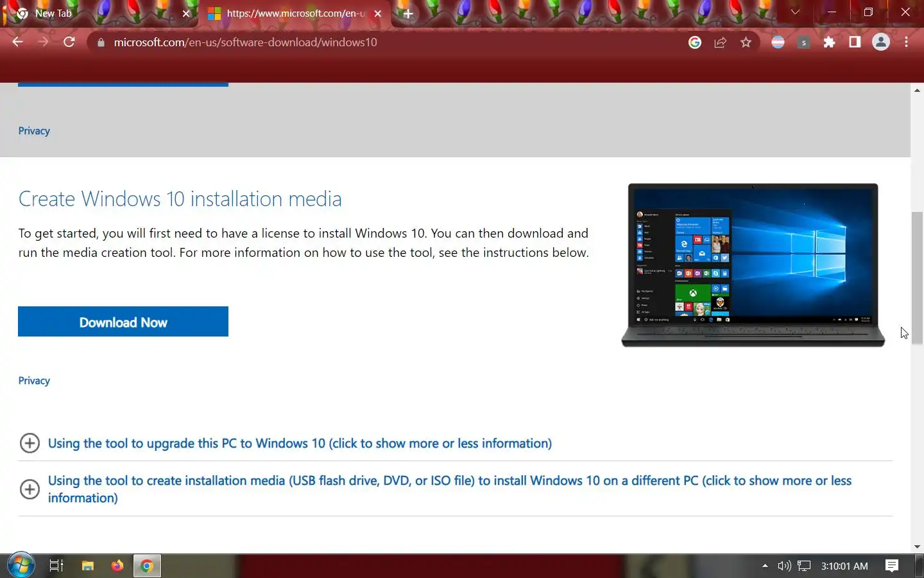This screenshot has width=924, height=578.
Task: Open the clock showing 3:10:01 AM
Action: point(844,566)
